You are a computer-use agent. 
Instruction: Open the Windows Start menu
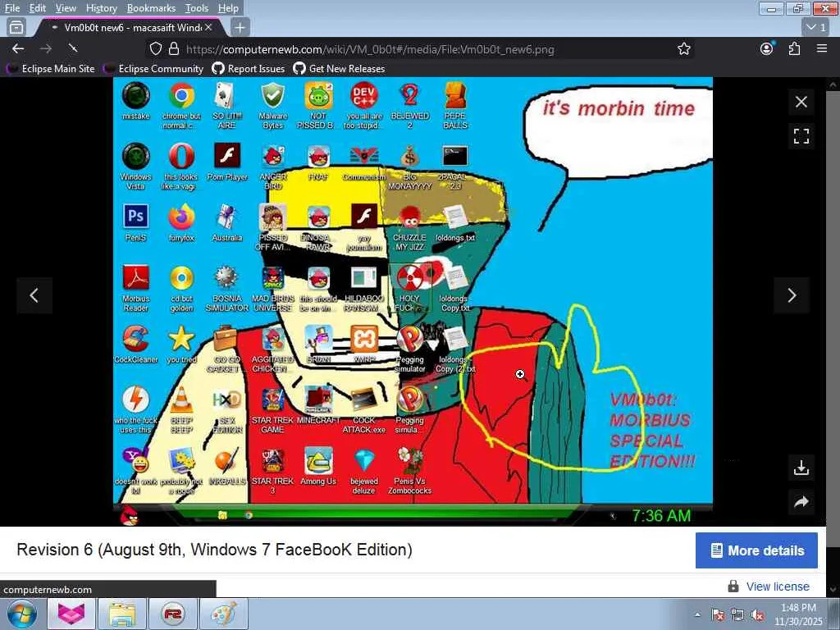click(x=21, y=614)
